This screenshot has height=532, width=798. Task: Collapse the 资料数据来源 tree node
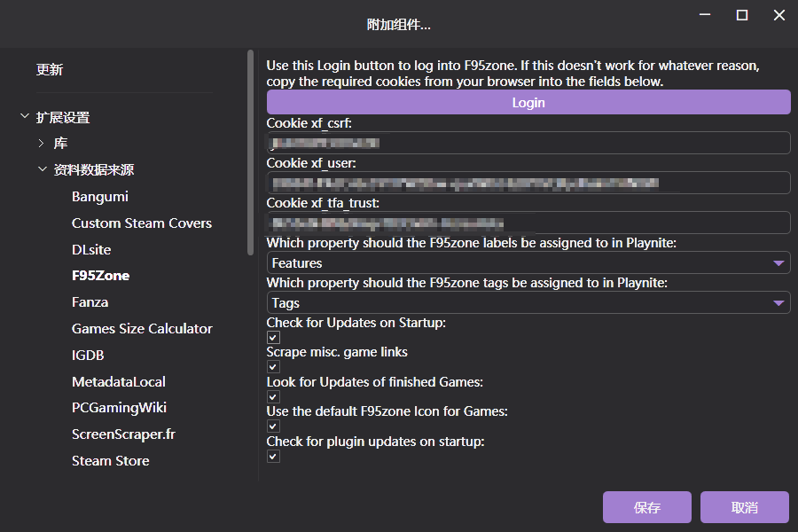(x=42, y=169)
